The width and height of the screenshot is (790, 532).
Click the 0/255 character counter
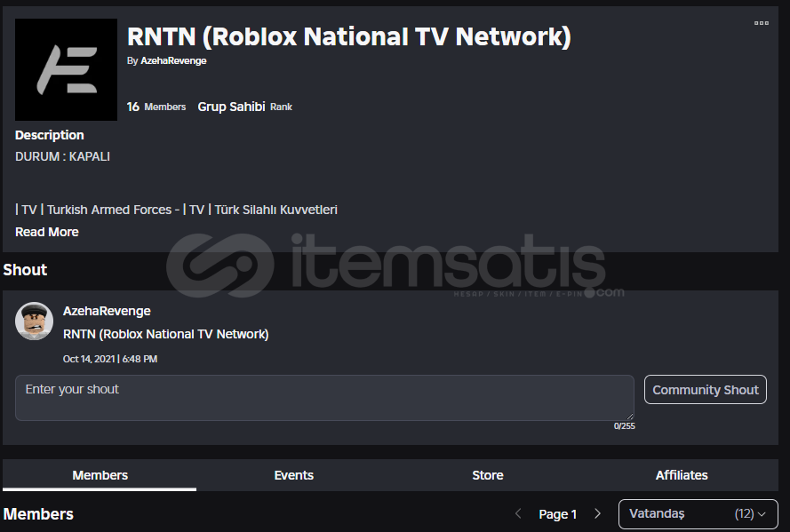pyautogui.click(x=624, y=426)
